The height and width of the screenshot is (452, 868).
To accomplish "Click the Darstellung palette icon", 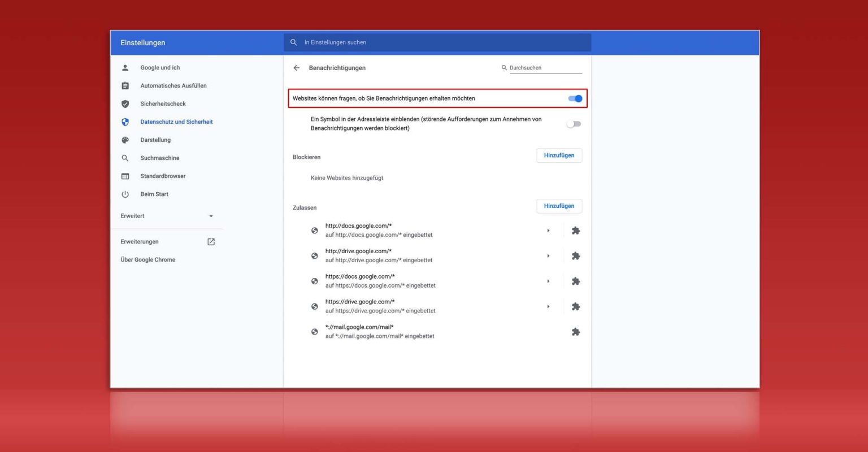I will pos(125,140).
